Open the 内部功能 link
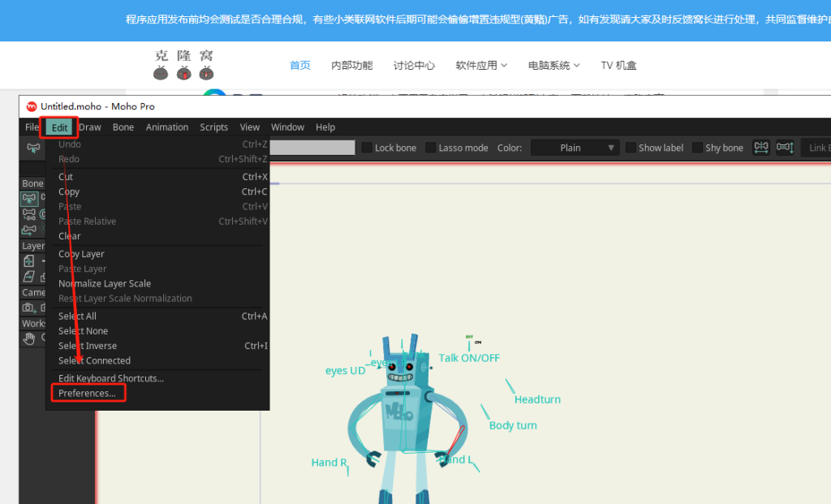 click(352, 65)
